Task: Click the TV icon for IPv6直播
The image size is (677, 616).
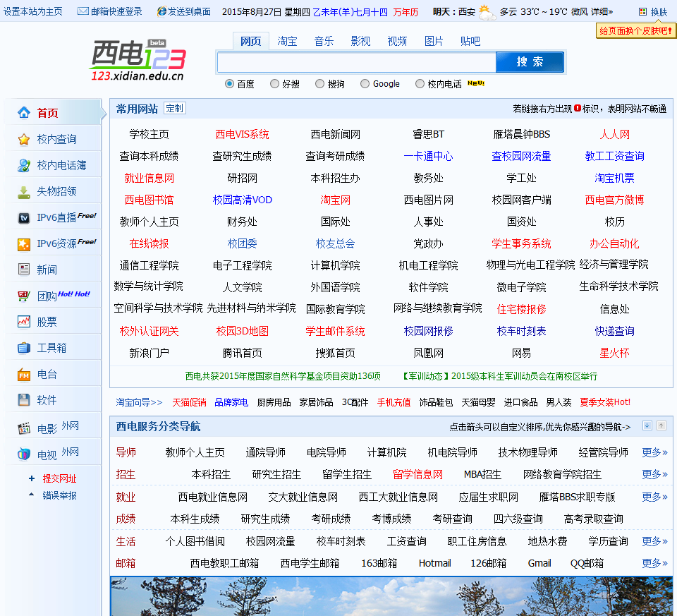Action: [x=24, y=218]
